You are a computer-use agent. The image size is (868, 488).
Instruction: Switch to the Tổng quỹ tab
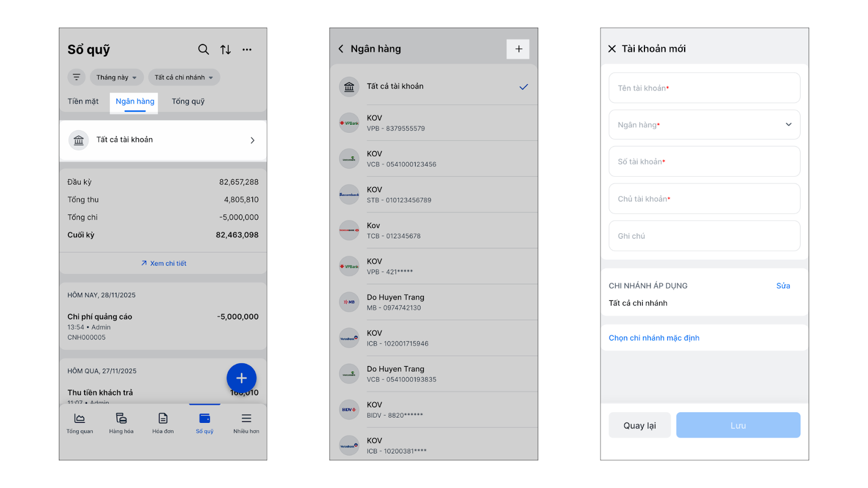coord(188,101)
